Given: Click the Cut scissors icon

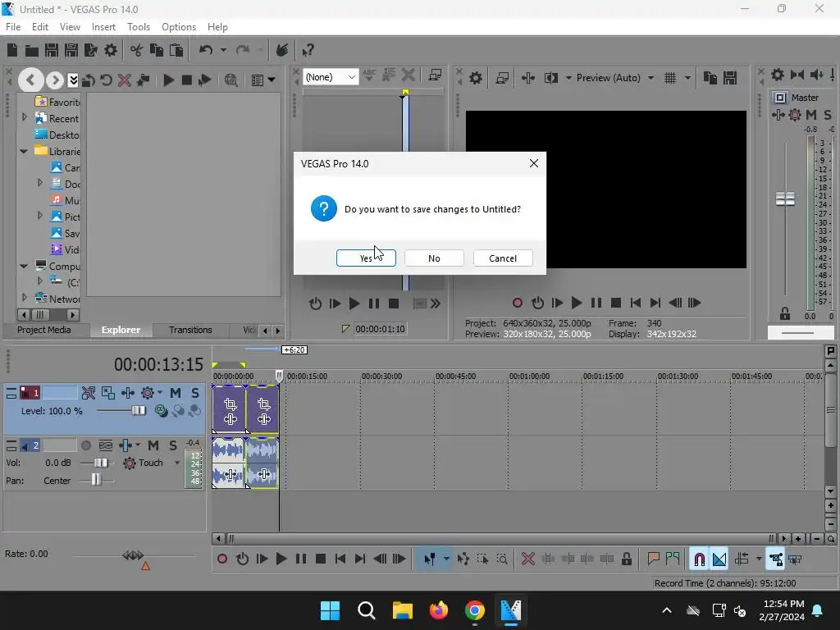Looking at the screenshot, I should coord(137,50).
